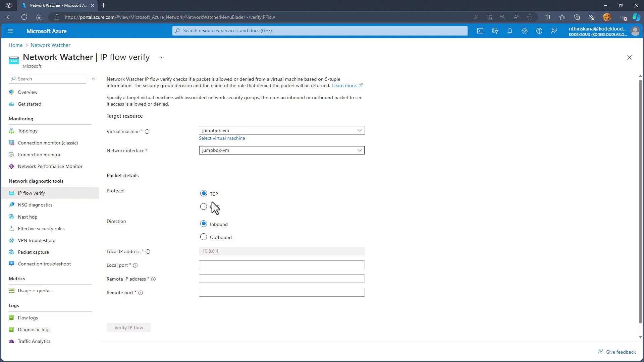This screenshot has height=362, width=644.
Task: Go to Packet capture menu item
Action: point(33,252)
